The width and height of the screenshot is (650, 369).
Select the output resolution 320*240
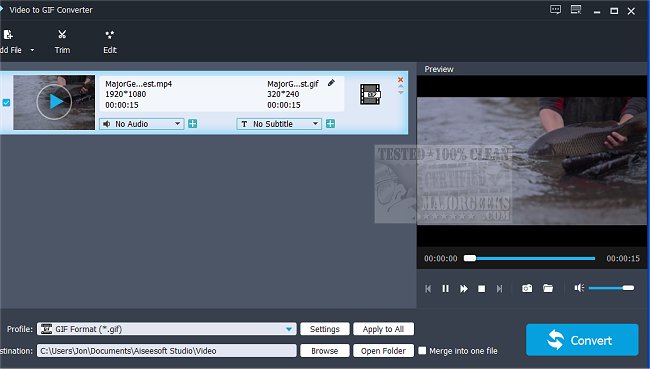pos(283,94)
